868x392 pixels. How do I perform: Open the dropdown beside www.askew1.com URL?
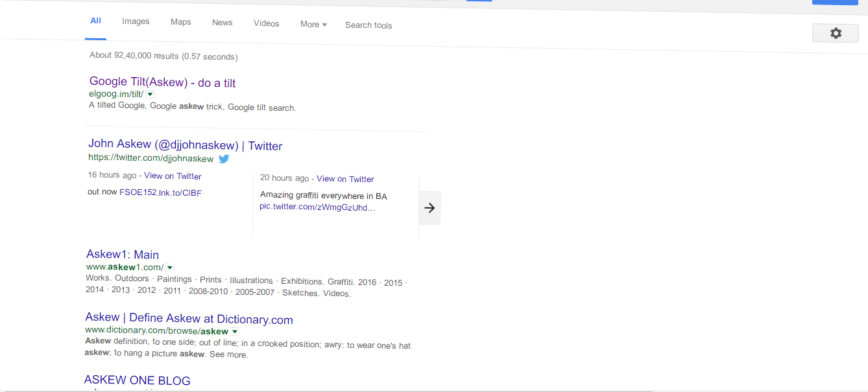tap(169, 267)
